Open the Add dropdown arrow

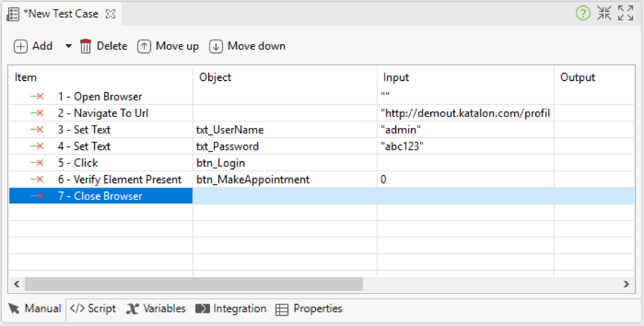coord(68,46)
